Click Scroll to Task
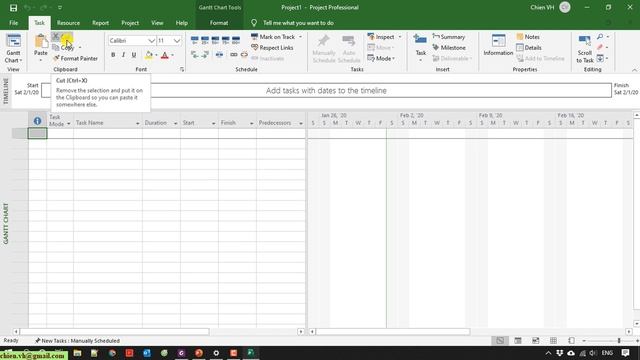 (584, 49)
